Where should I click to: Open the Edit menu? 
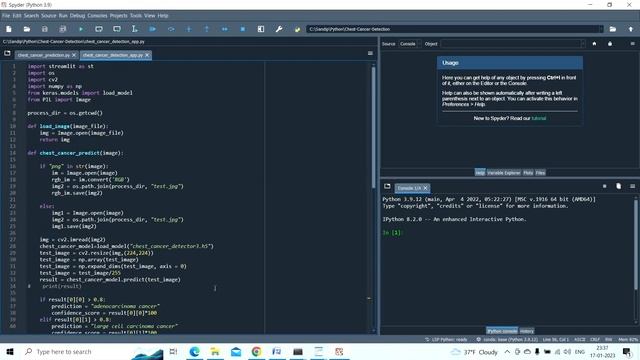tap(17, 16)
